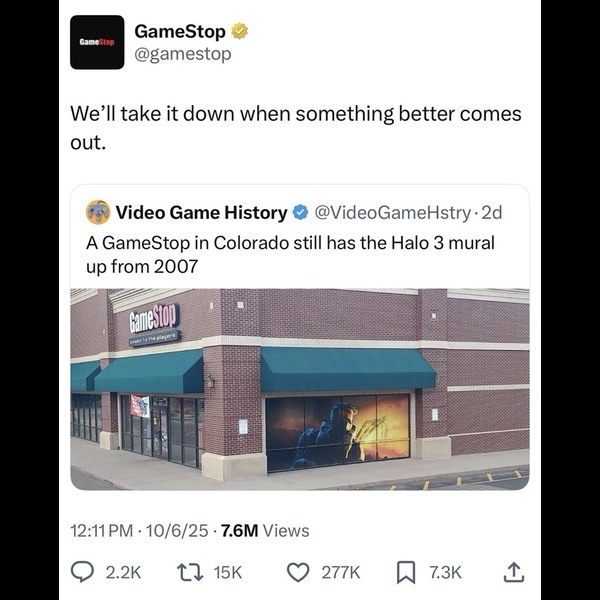The height and width of the screenshot is (600, 600).
Task: Open the Video Game History account name
Action: point(201,213)
